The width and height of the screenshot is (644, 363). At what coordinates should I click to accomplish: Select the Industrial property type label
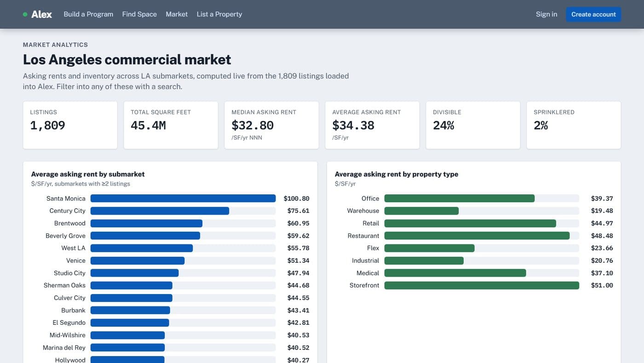[365, 261]
